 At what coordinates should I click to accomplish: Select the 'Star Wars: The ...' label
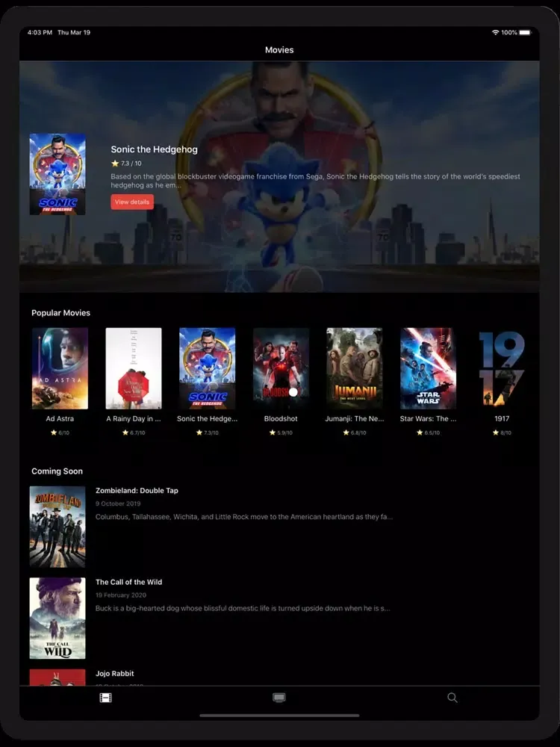click(x=428, y=419)
